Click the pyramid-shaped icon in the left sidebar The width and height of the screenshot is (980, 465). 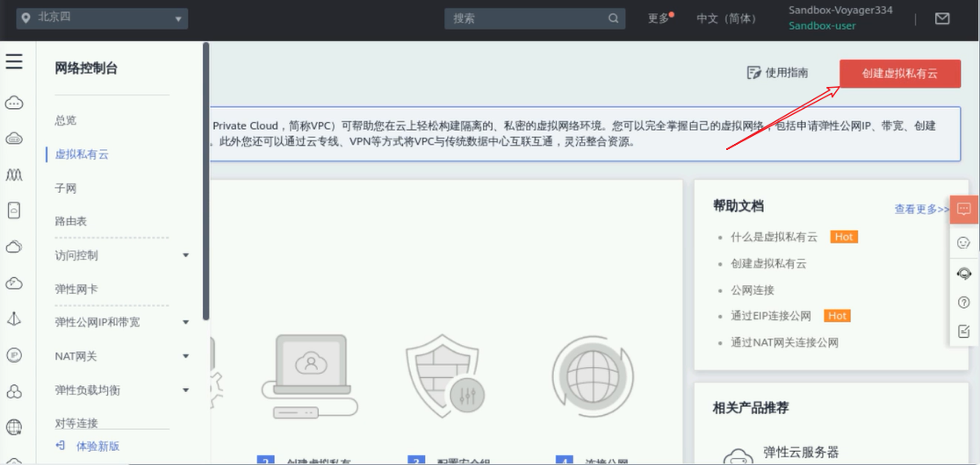(14, 319)
